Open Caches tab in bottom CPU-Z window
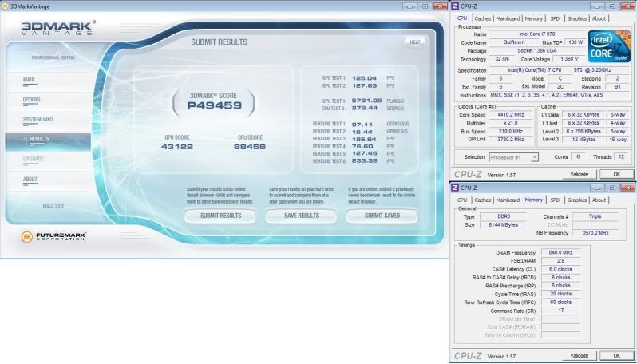The height and width of the screenshot is (364, 637). point(483,200)
